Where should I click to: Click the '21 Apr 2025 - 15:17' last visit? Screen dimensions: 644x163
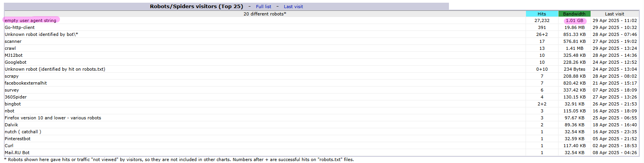(x=615, y=83)
